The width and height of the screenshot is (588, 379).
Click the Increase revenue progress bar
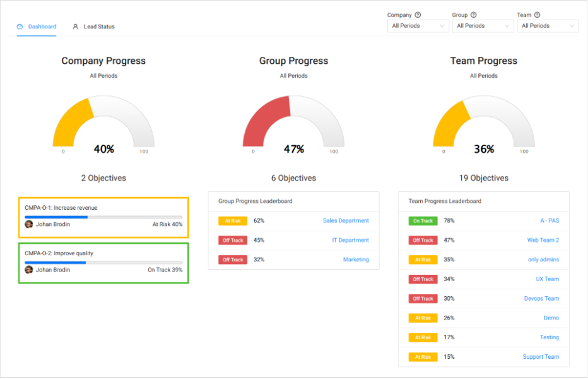click(103, 217)
